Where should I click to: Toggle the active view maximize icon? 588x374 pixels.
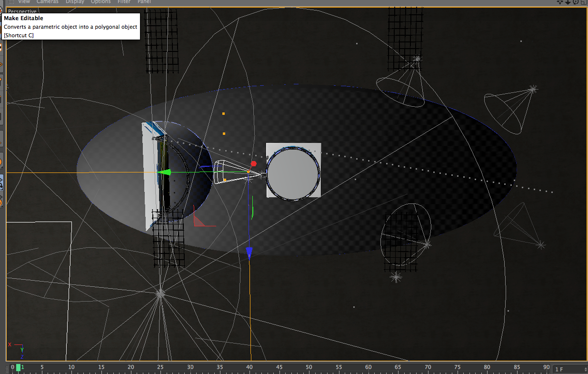583,2
